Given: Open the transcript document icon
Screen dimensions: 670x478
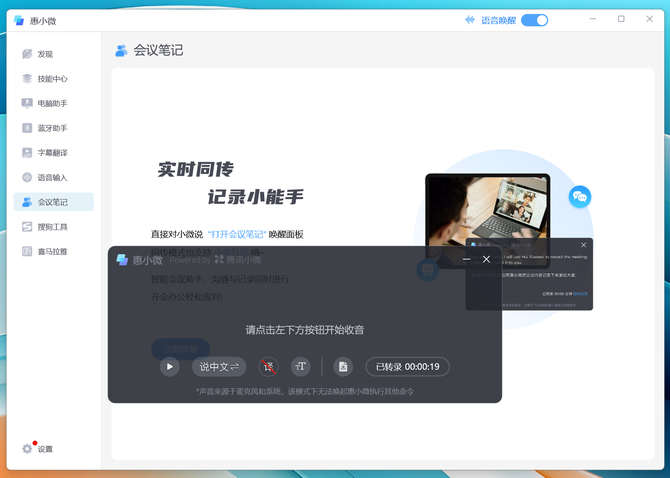Looking at the screenshot, I should 343,367.
